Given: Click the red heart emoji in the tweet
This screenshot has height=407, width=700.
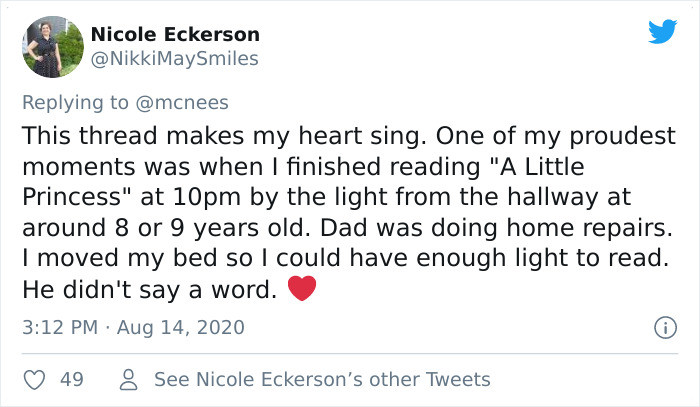Looking at the screenshot, I should coord(301,290).
